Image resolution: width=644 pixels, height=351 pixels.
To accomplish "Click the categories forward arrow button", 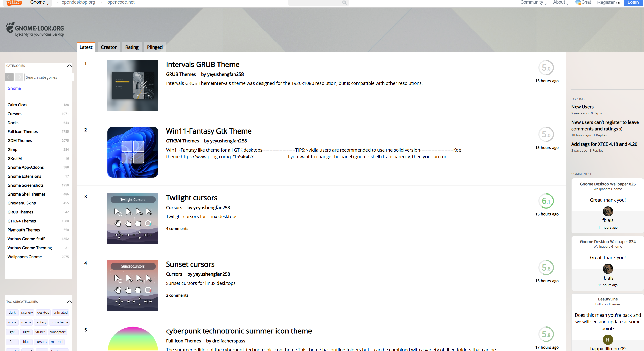I will pyautogui.click(x=19, y=77).
